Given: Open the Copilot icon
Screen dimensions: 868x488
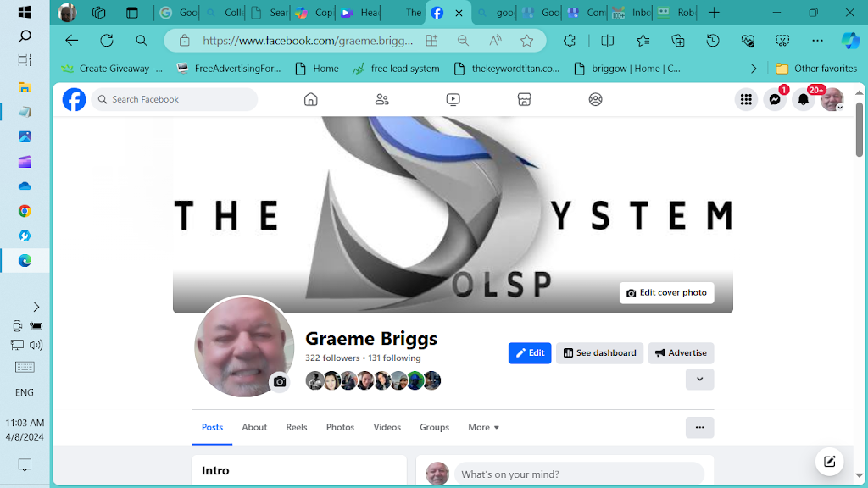Looking at the screenshot, I should pos(851,41).
